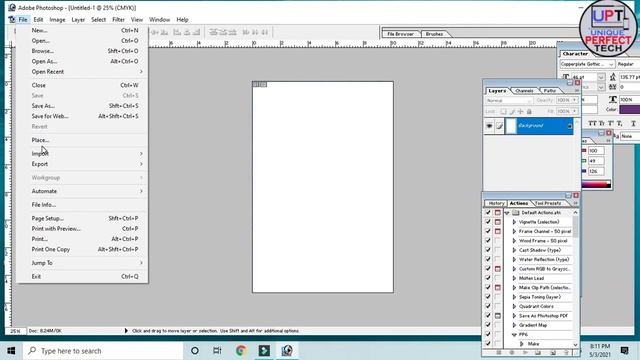The height and width of the screenshot is (360, 640).
Task: Toggle dialog box for Custom RGB to Grayscale
Action: [x=498, y=269]
